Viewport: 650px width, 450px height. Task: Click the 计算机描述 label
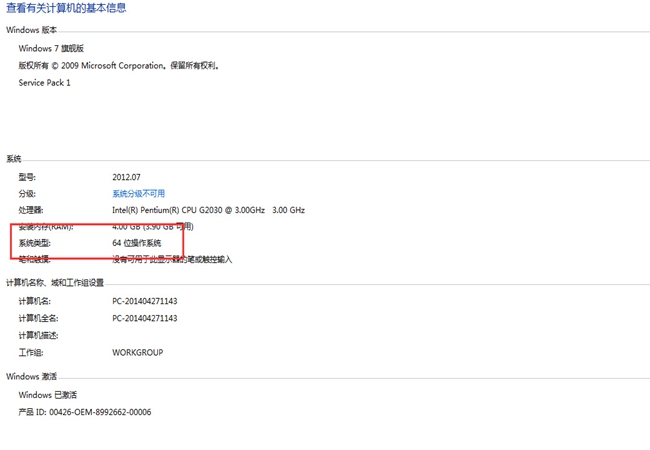tap(38, 335)
